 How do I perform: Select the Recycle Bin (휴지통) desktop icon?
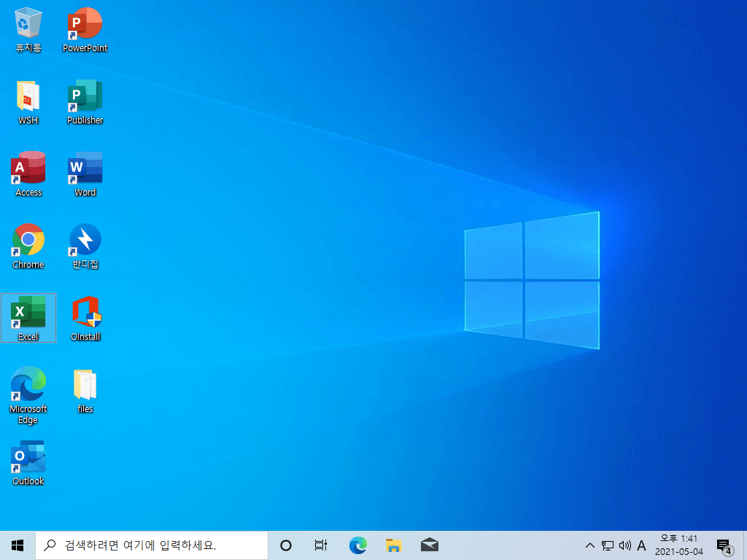pyautogui.click(x=28, y=29)
